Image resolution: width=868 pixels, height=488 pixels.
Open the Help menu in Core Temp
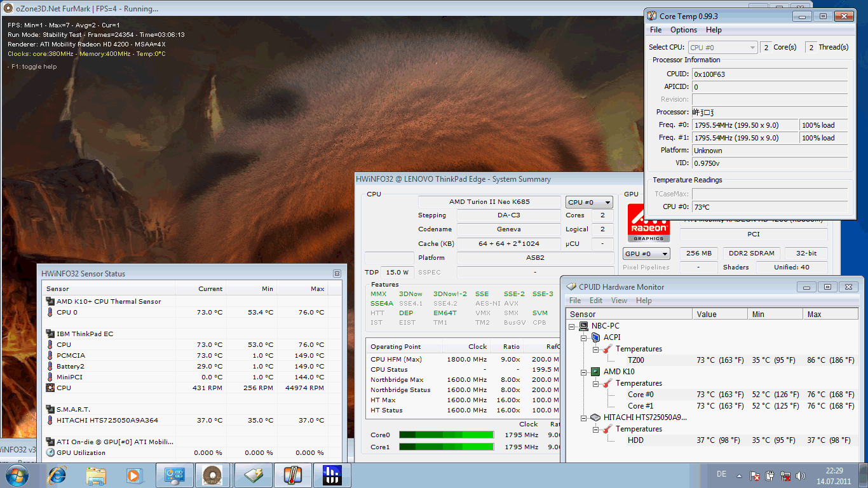[x=714, y=30]
